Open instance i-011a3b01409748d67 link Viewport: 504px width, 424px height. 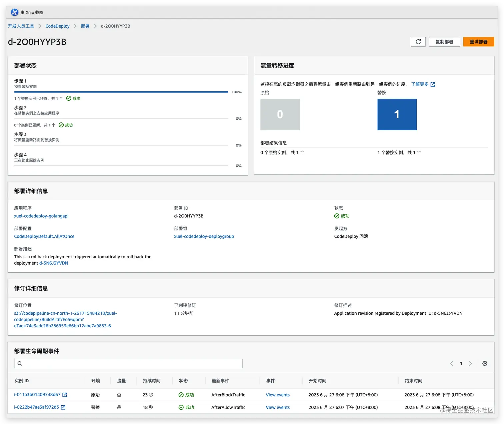point(37,395)
